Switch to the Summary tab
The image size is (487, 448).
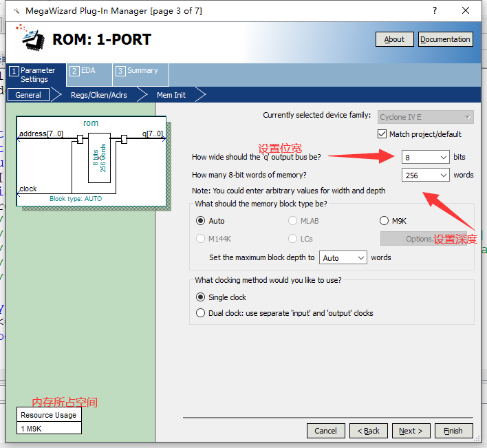[x=141, y=74]
